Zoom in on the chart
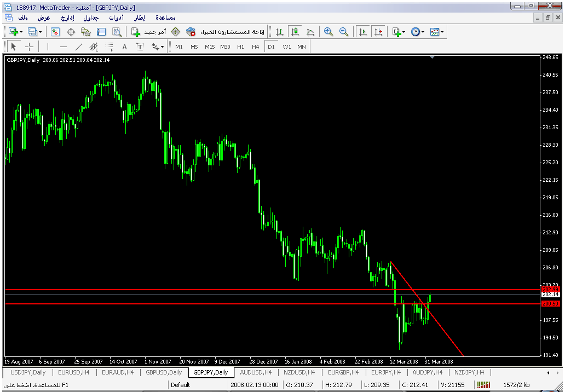565x392 pixels. coord(328,32)
